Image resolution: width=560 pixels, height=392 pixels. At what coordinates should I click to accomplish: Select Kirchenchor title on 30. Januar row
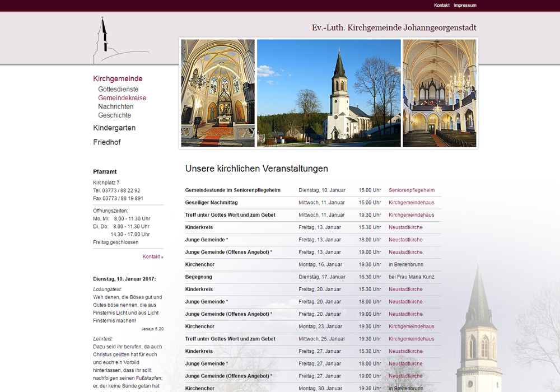point(200,389)
